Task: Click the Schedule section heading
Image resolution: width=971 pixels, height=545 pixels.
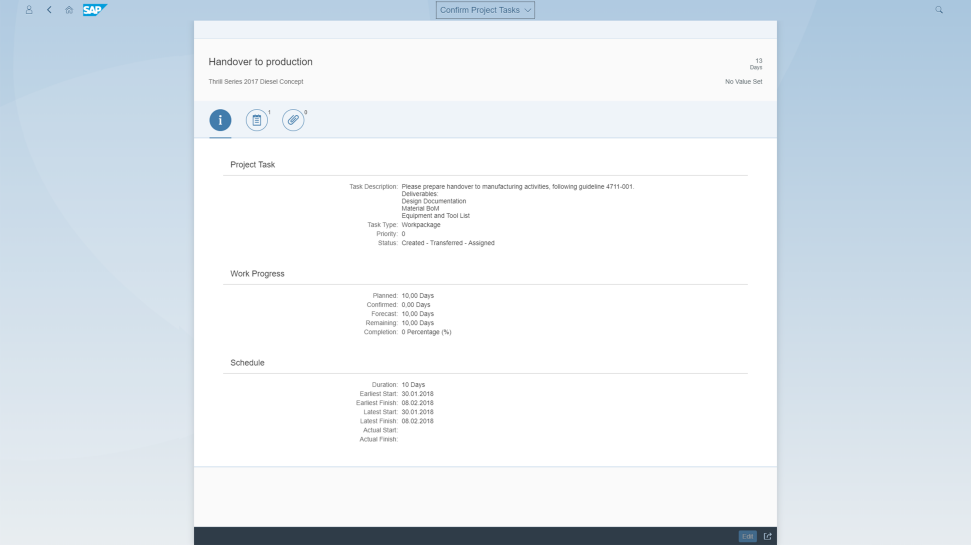Action: click(x=247, y=363)
